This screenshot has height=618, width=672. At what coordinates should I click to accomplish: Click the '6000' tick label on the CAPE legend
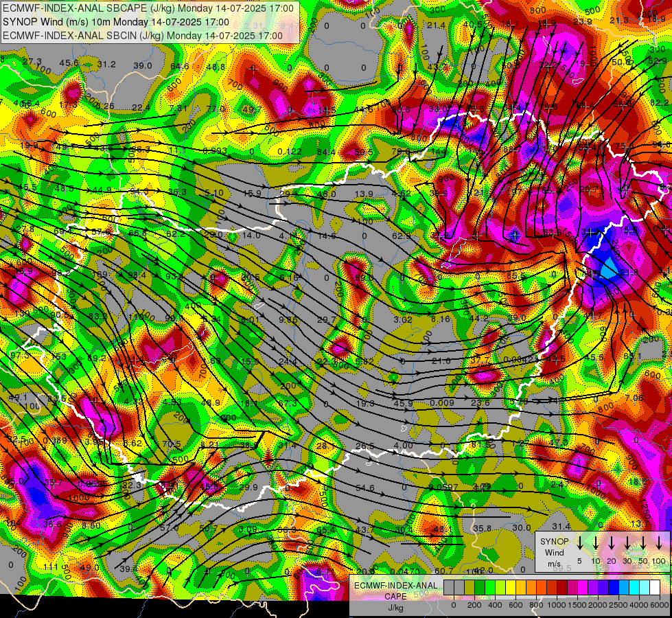[660, 605]
